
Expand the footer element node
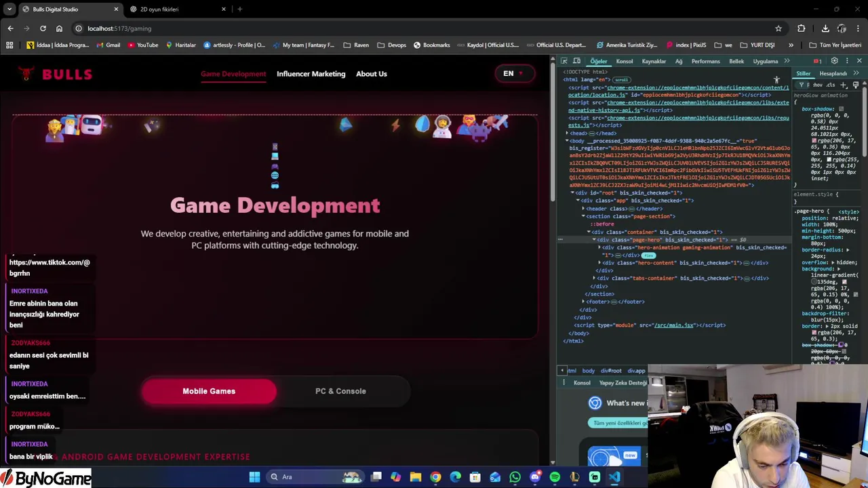[584, 302]
